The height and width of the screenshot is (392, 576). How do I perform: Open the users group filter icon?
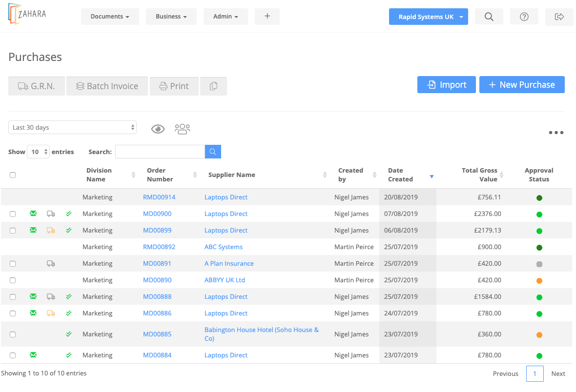(x=182, y=129)
